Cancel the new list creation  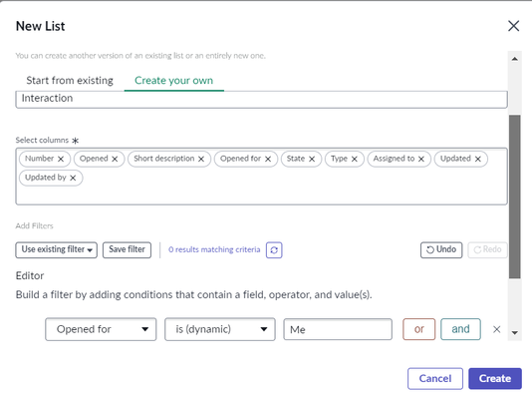pyautogui.click(x=435, y=378)
